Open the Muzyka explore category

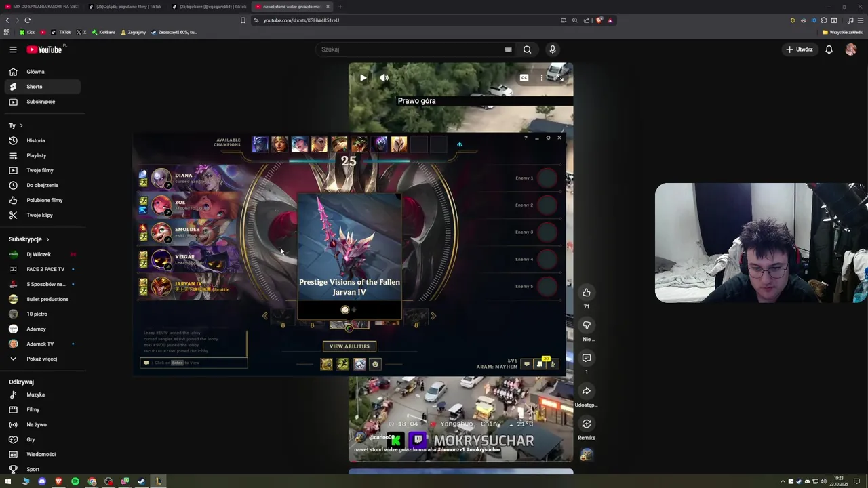point(41,394)
